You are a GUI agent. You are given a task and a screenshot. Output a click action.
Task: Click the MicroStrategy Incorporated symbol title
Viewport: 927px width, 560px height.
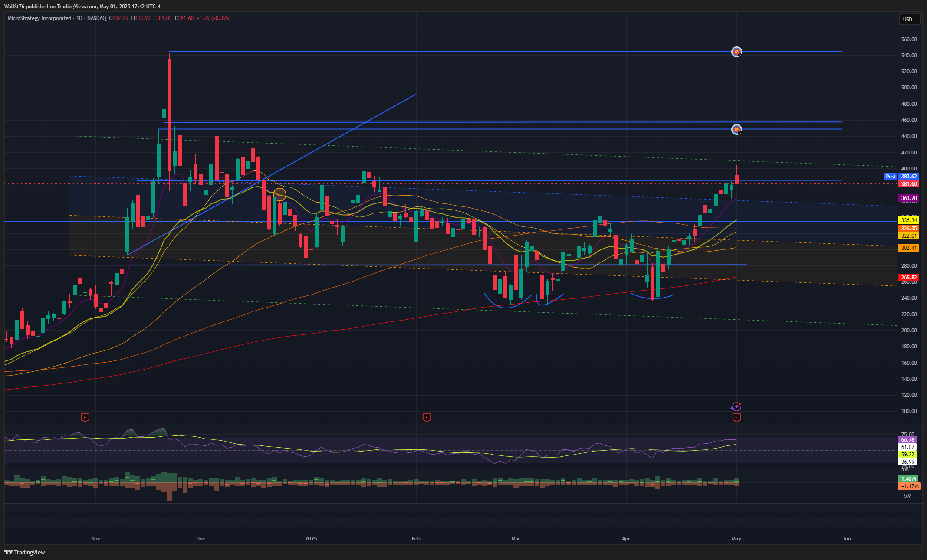coord(39,18)
